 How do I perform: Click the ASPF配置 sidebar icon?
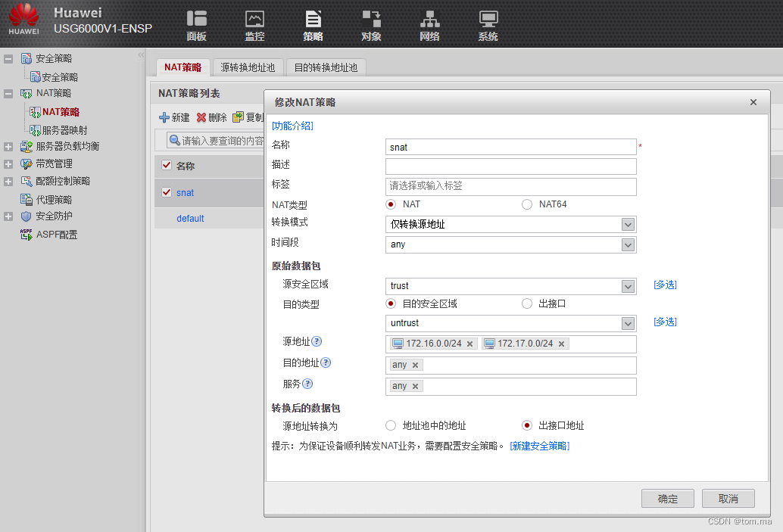27,235
